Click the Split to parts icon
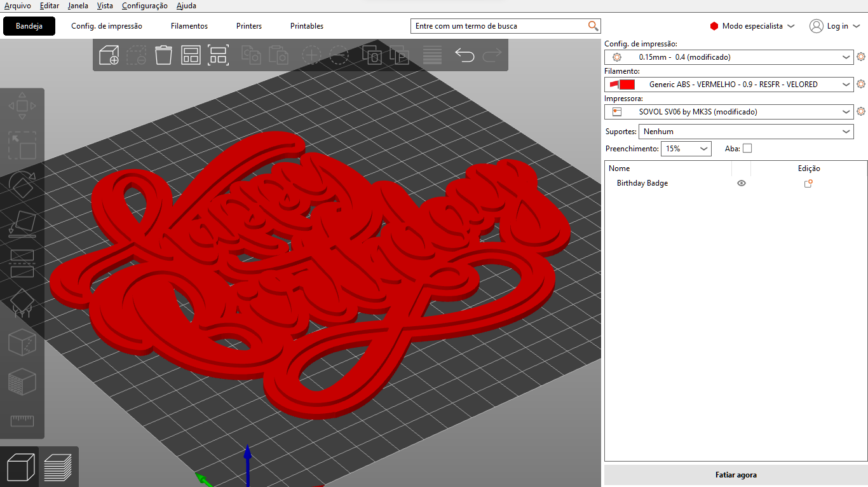This screenshot has width=868, height=487. coord(399,55)
